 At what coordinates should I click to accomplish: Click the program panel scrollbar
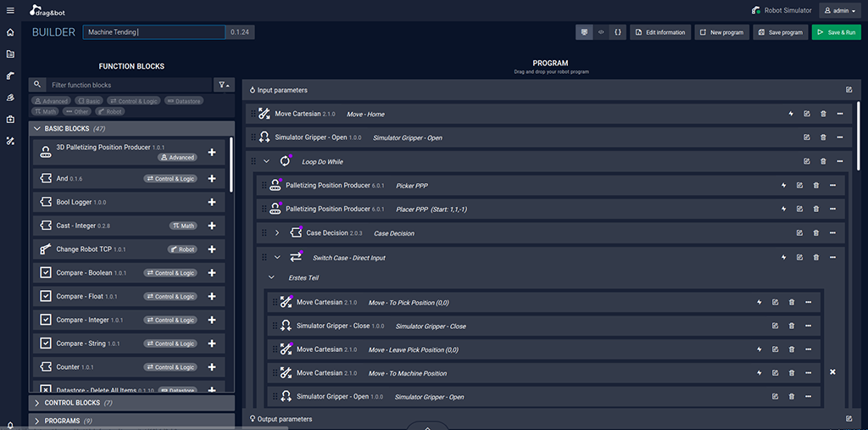(859, 136)
